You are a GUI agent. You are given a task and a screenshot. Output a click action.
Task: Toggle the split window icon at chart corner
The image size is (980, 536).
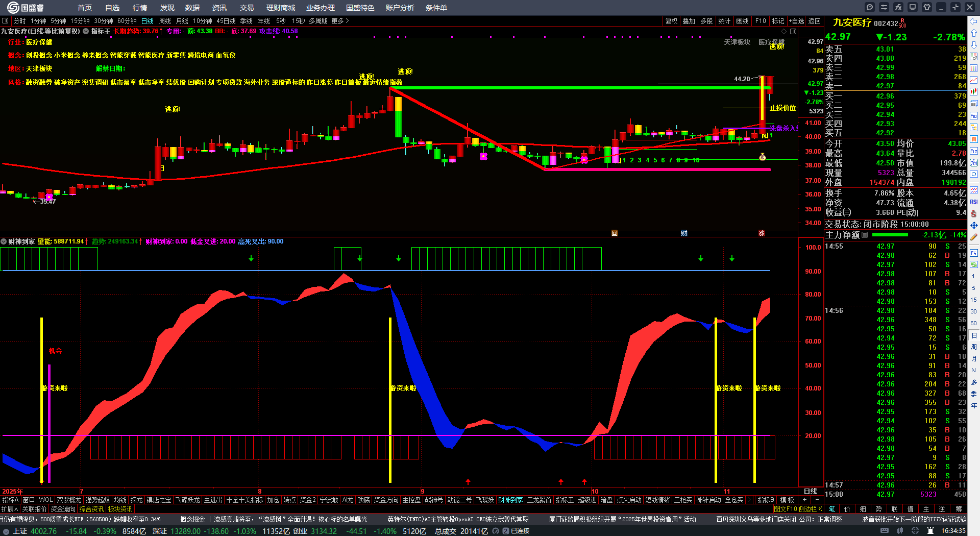point(793,31)
